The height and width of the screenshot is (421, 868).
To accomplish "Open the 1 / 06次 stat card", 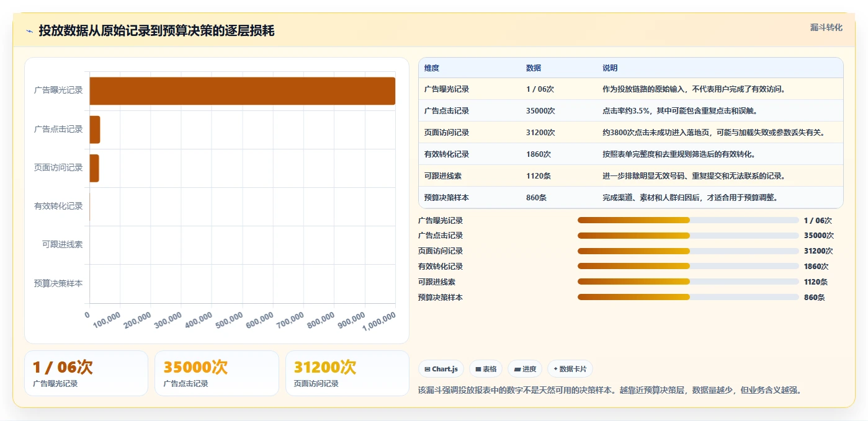I will [x=86, y=373].
